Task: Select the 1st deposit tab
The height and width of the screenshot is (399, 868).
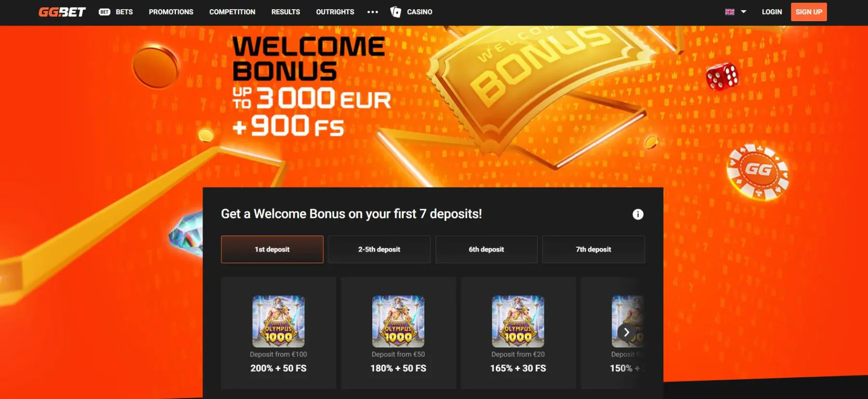Action: click(272, 250)
